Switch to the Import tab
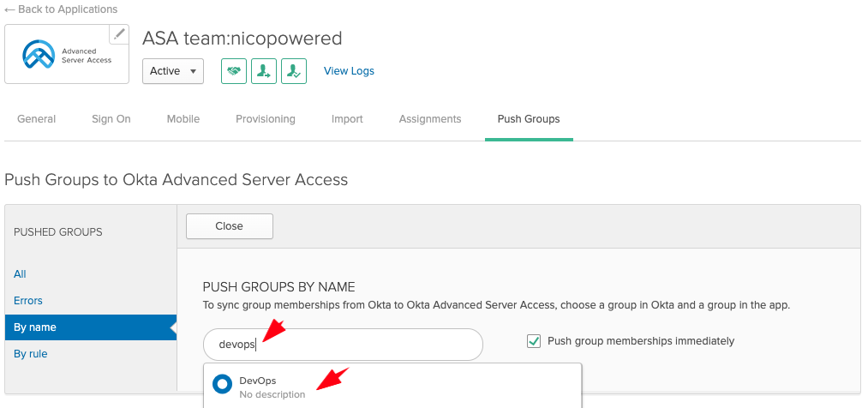Screen dimensions: 868x408 click(x=347, y=119)
